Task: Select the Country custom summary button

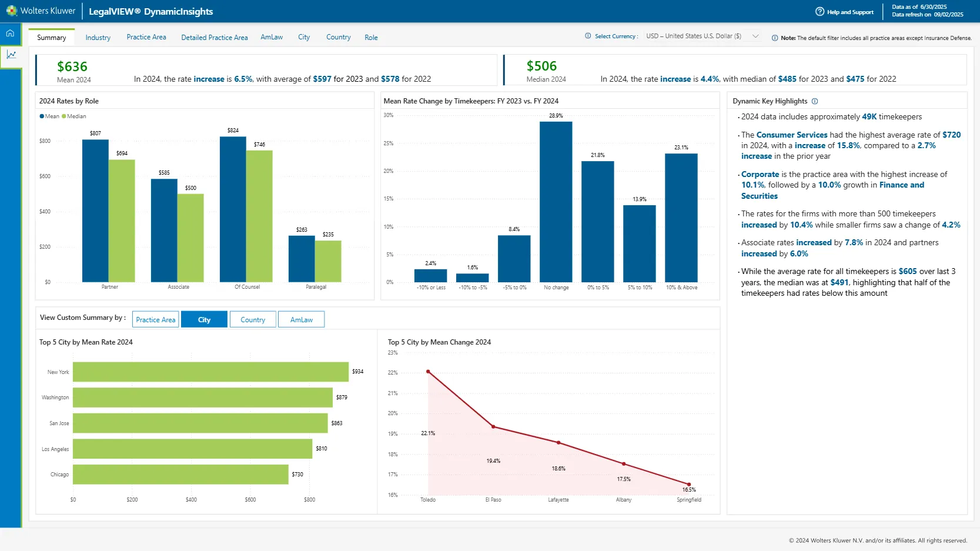Action: (253, 319)
